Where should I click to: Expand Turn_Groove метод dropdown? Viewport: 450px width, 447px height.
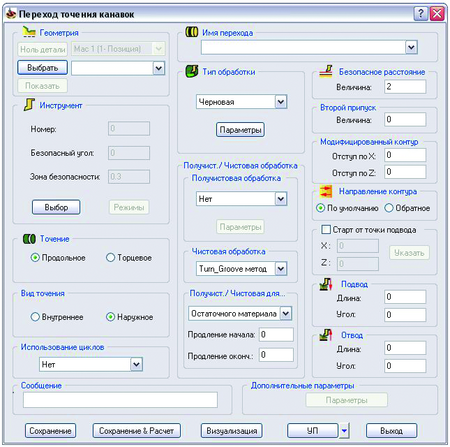pos(281,269)
